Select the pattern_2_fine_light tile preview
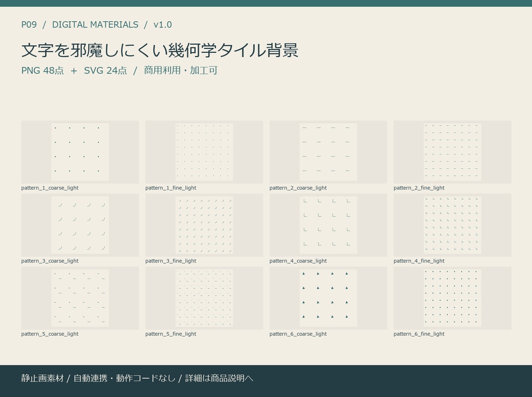 [453, 152]
